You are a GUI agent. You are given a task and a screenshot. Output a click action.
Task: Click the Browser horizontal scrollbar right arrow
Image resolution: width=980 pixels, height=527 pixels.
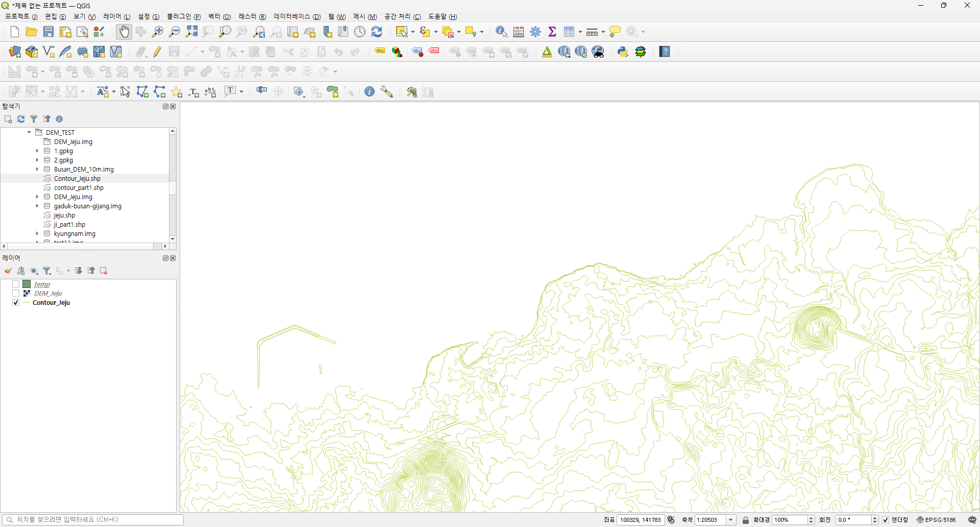[x=165, y=246]
